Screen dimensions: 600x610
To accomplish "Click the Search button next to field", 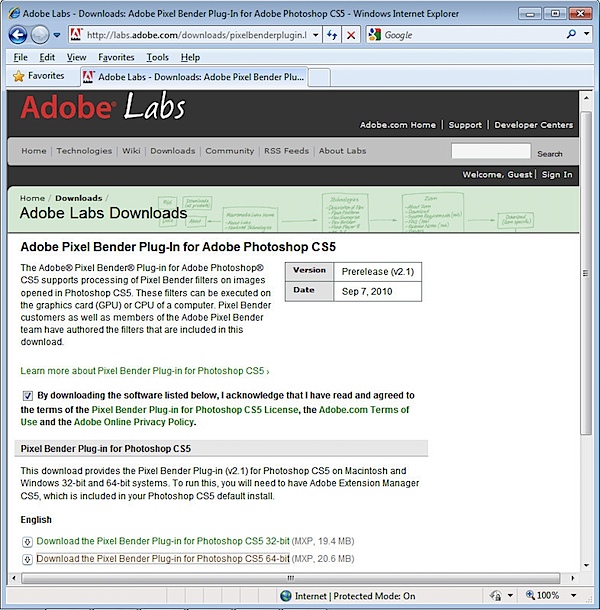I will pyautogui.click(x=549, y=154).
